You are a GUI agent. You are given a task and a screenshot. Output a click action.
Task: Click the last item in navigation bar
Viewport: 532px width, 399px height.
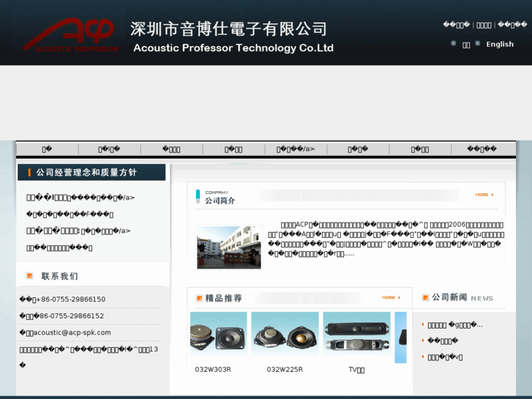(x=482, y=149)
